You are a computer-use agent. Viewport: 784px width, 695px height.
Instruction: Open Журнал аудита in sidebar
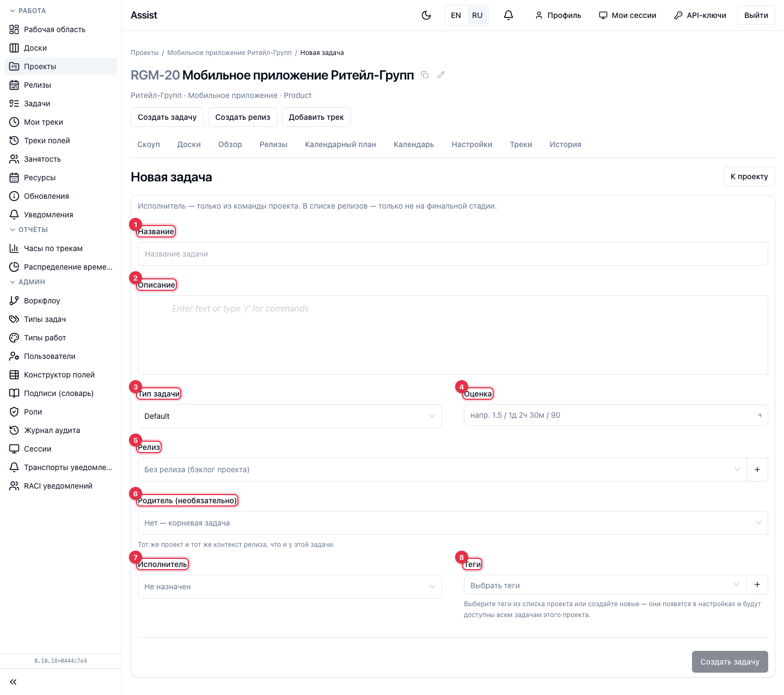pyautogui.click(x=60, y=430)
